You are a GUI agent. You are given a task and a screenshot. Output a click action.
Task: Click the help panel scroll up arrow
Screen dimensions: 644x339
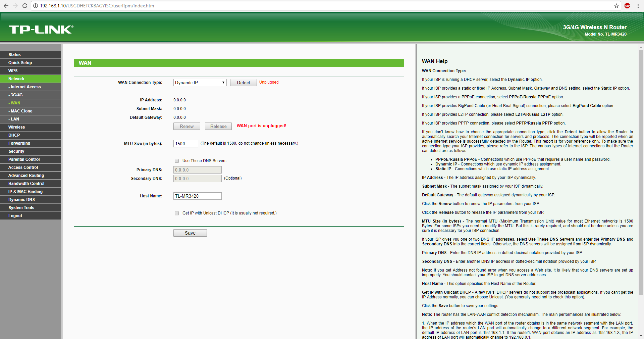tap(641, 47)
